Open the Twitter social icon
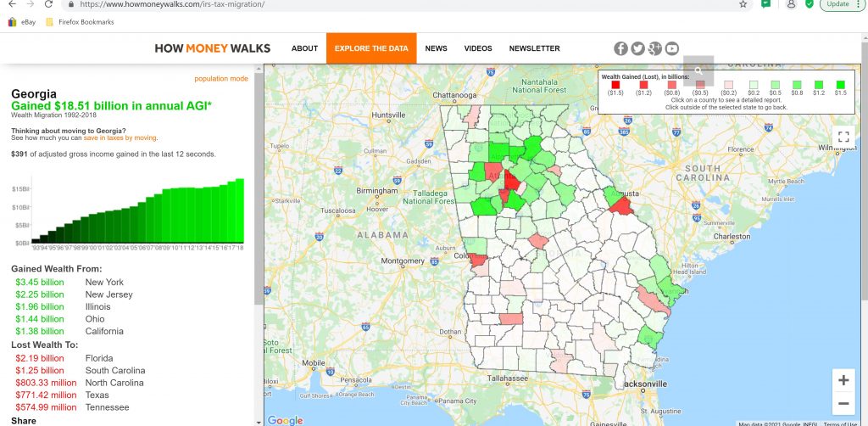Image resolution: width=868 pixels, height=426 pixels. [637, 48]
